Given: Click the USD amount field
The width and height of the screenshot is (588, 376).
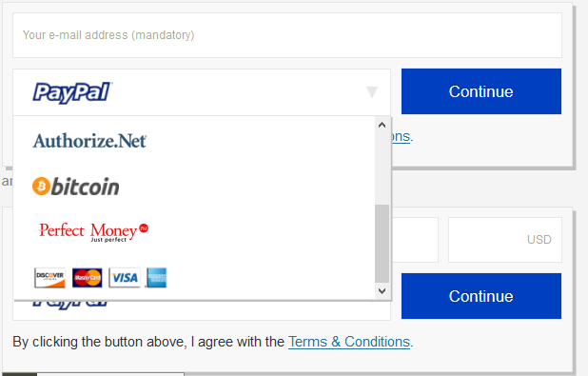Looking at the screenshot, I should point(505,240).
